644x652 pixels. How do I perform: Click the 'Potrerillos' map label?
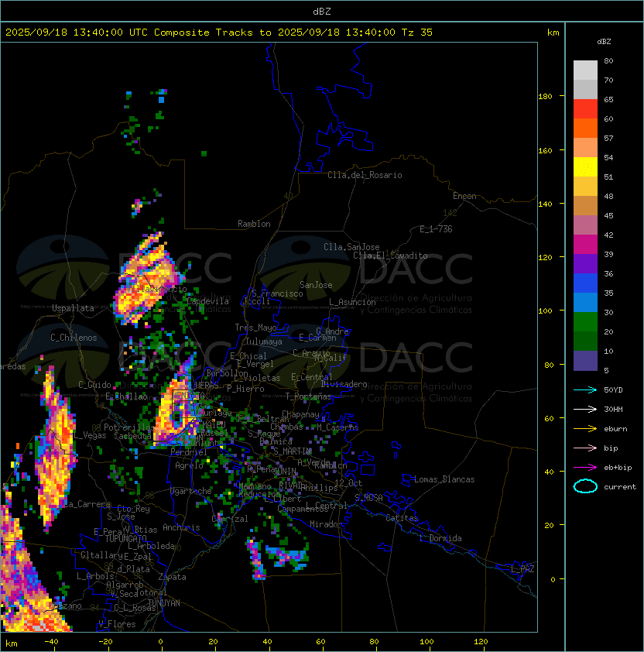[129, 427]
